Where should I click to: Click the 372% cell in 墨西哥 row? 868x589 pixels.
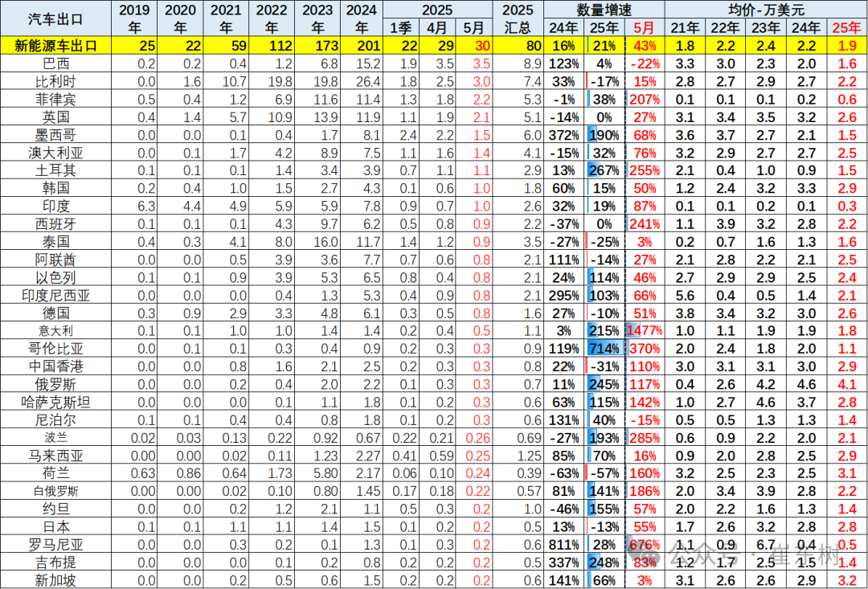pos(563,134)
